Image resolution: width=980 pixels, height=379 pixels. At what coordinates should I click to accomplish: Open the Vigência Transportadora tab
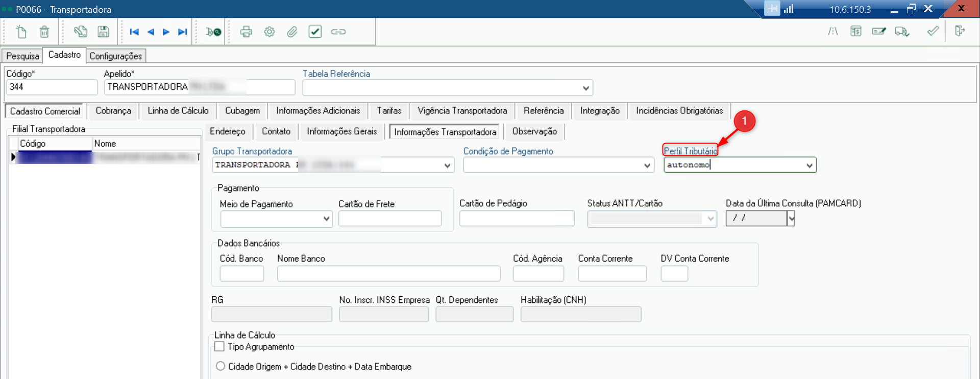point(462,110)
